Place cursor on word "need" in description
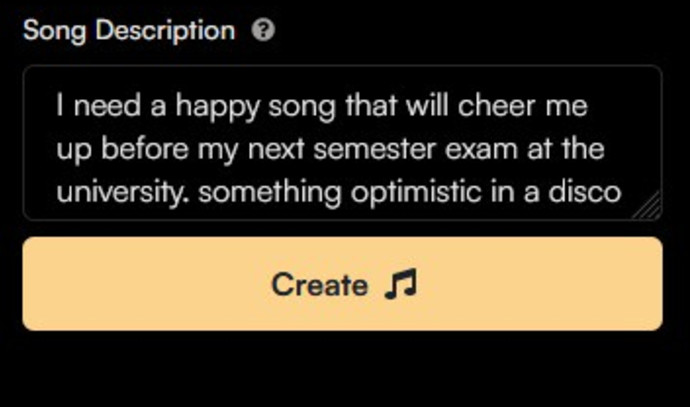This screenshot has width=690, height=407. [107, 106]
